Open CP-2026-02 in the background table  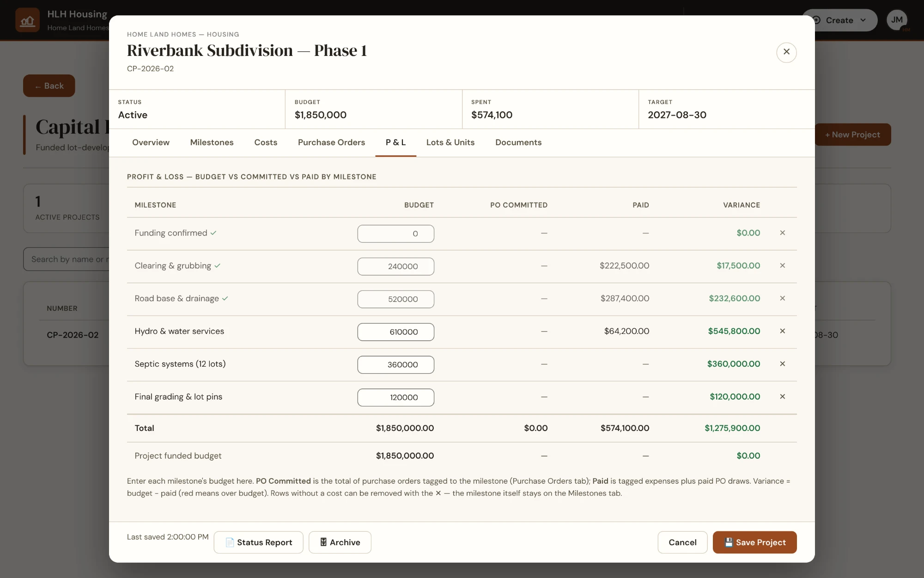tap(73, 335)
